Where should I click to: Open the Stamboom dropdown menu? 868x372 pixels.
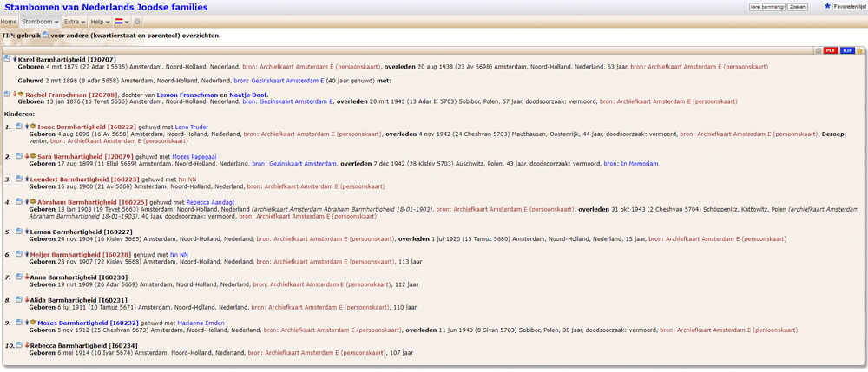(41, 22)
